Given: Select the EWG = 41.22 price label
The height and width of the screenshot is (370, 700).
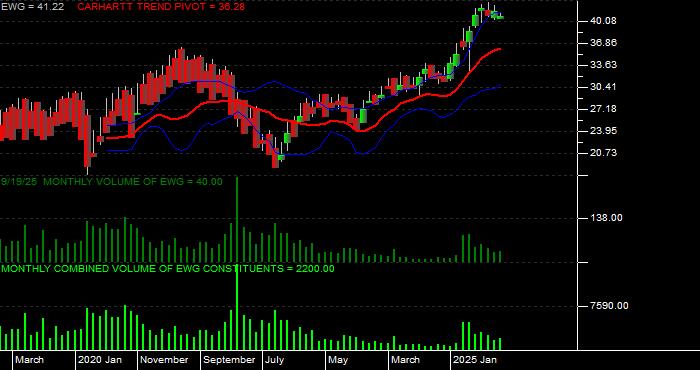Looking at the screenshot, I should point(32,7).
